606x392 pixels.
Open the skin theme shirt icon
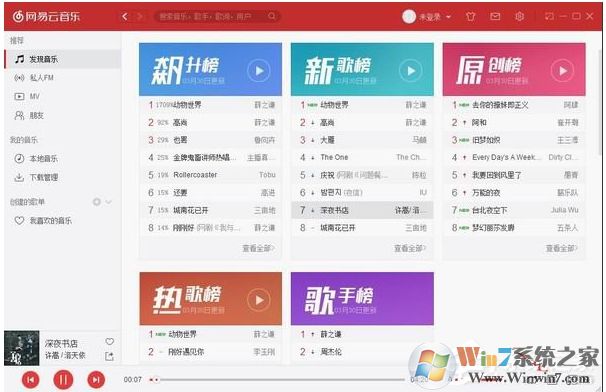[x=470, y=16]
